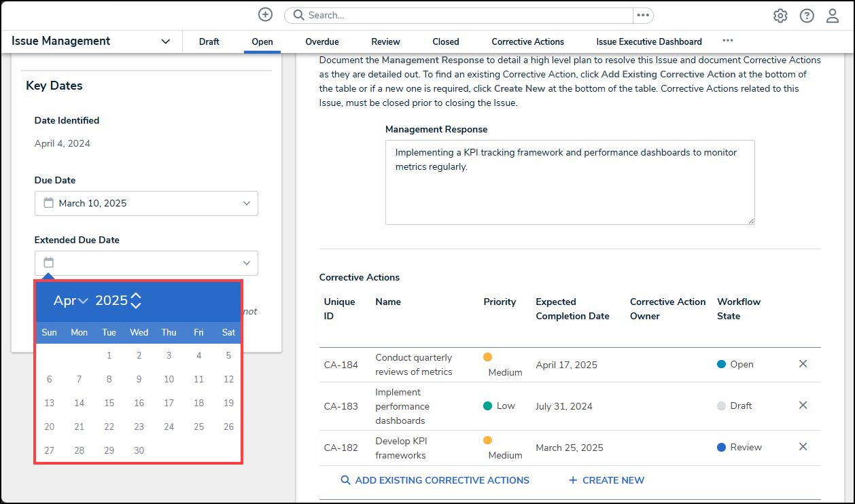The width and height of the screenshot is (855, 504).
Task: Remove corrective action CA-183 with X icon
Action: click(803, 406)
